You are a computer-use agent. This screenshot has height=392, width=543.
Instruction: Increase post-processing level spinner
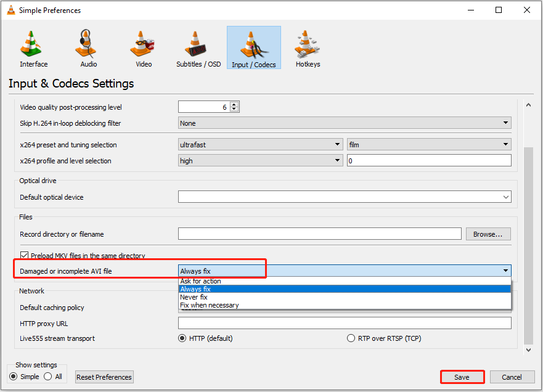pos(234,104)
